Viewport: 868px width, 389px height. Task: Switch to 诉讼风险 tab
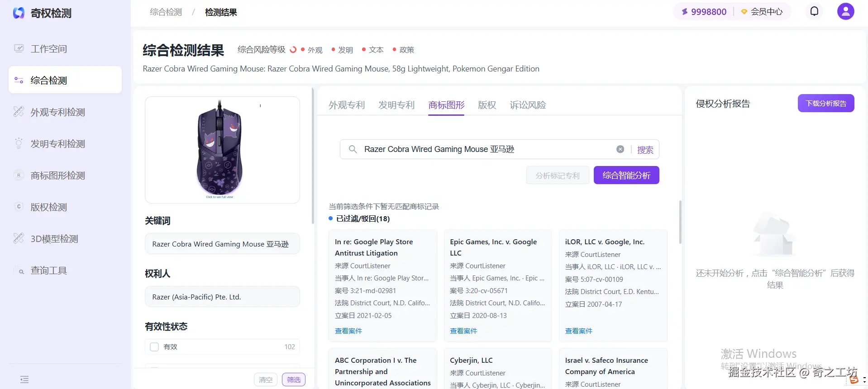pos(528,105)
